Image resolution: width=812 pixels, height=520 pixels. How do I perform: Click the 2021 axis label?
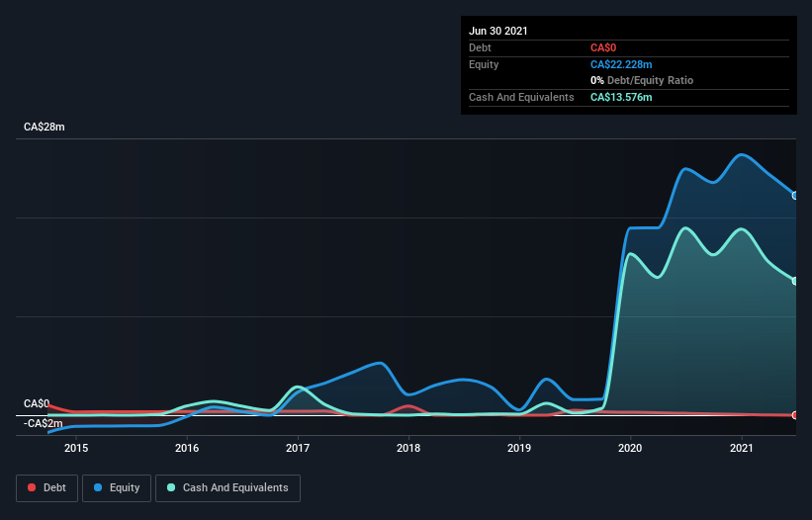coord(742,448)
